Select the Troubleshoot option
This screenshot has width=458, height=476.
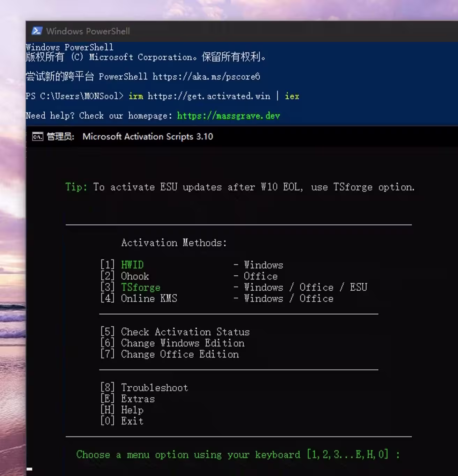pyautogui.click(x=154, y=387)
